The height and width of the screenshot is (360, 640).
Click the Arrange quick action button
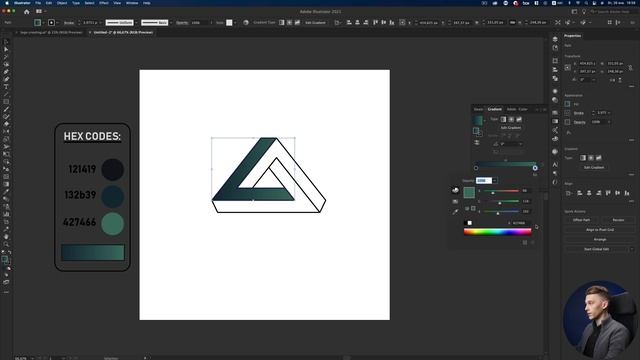point(600,240)
